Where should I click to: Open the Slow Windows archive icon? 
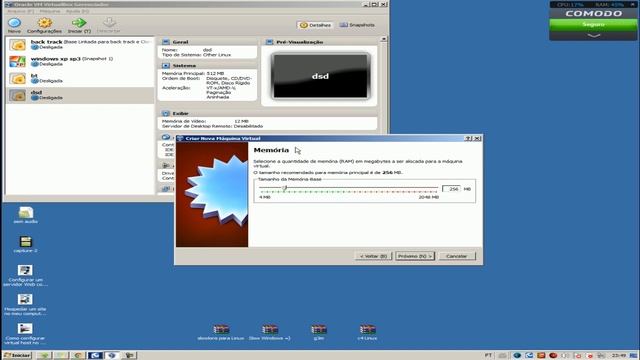click(270, 329)
